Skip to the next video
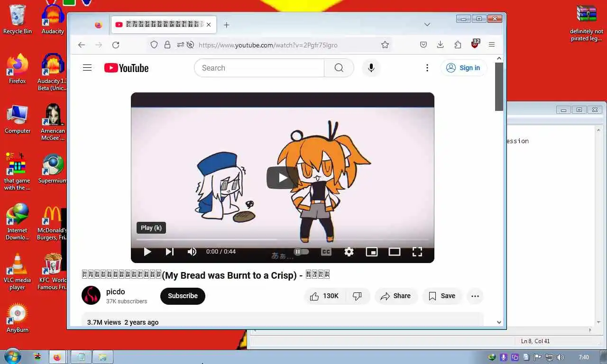 click(170, 252)
